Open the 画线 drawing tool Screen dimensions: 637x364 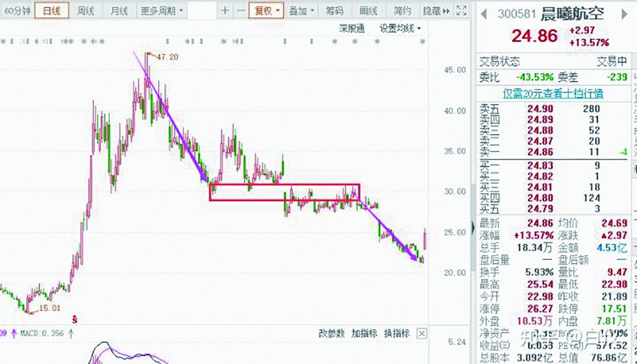tap(368, 11)
